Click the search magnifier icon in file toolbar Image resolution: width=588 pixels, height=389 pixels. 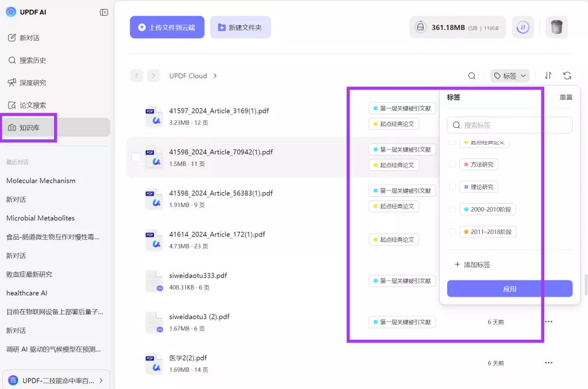tap(471, 76)
